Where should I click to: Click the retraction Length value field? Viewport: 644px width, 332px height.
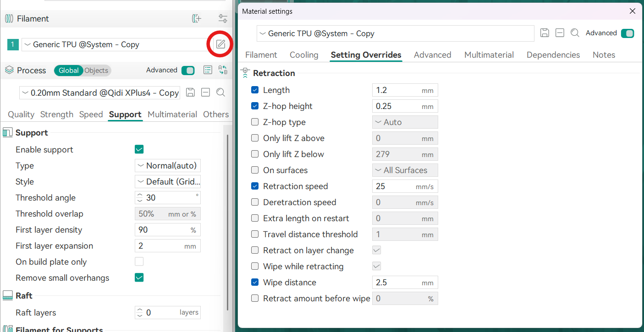point(405,90)
